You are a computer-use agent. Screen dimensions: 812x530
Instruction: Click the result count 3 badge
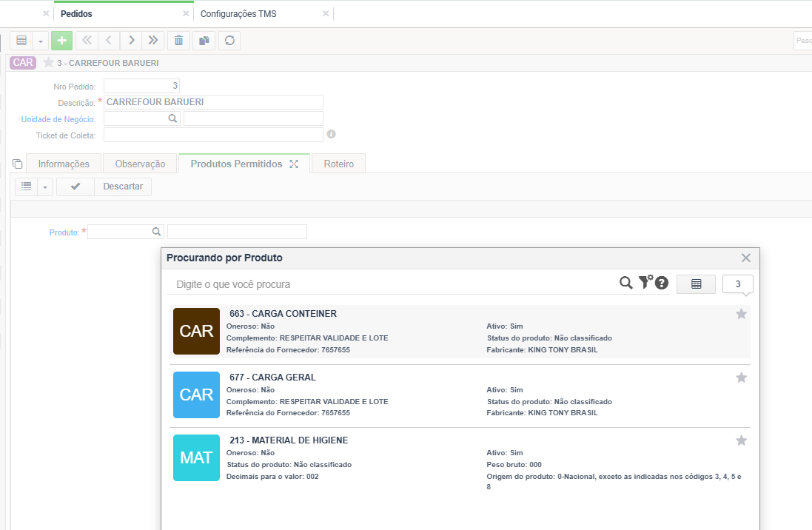(737, 284)
